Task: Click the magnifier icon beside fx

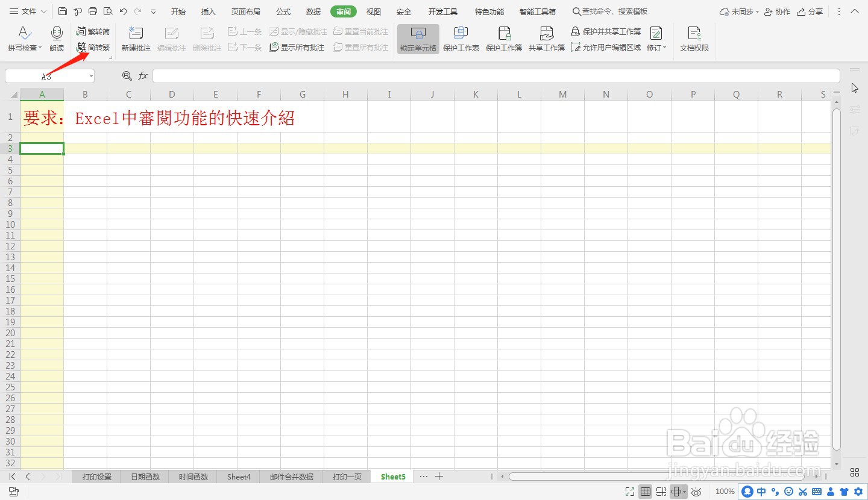Action: pos(127,76)
